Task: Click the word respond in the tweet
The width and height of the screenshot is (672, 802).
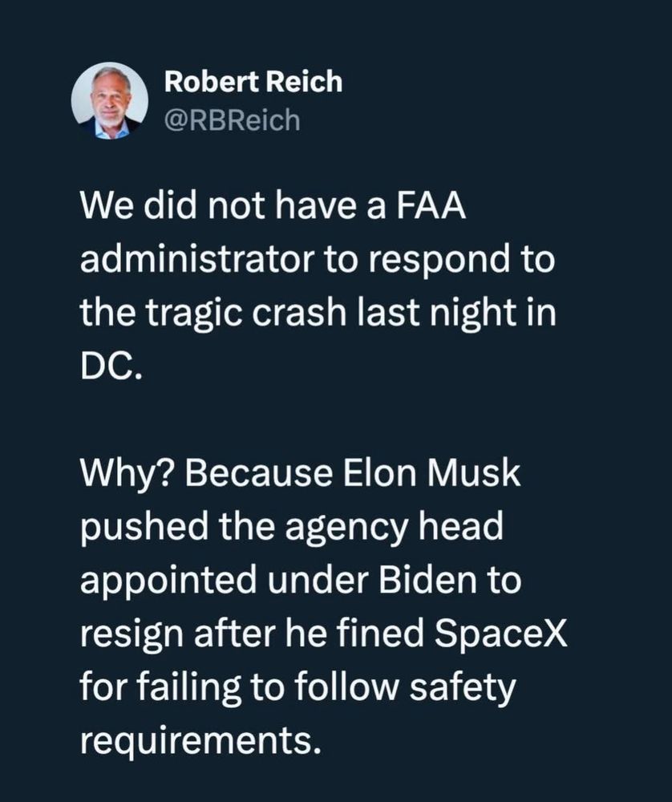Action: coord(439,261)
